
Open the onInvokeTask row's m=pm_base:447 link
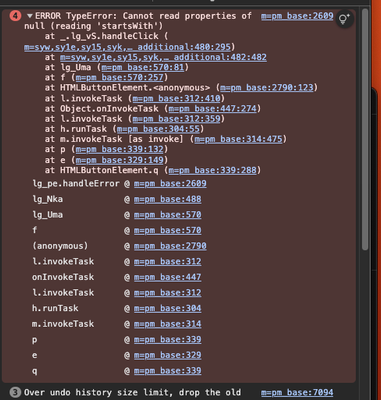(167, 277)
